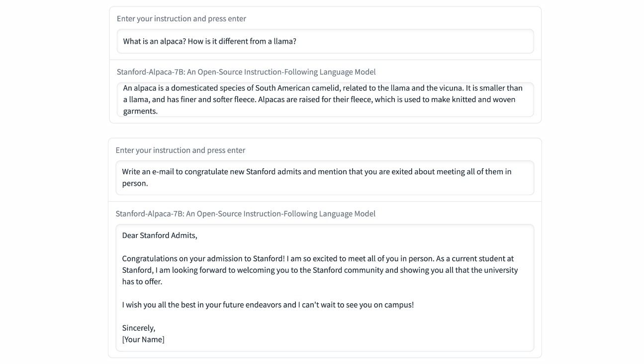Click the "[Your Name]" placeholder text
The image size is (644, 364).
[143, 340]
